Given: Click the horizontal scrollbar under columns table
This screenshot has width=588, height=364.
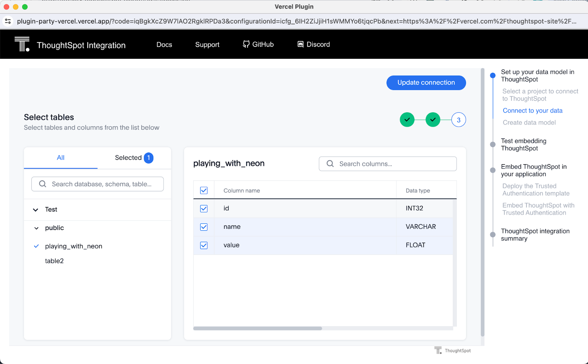Looking at the screenshot, I should (258, 328).
